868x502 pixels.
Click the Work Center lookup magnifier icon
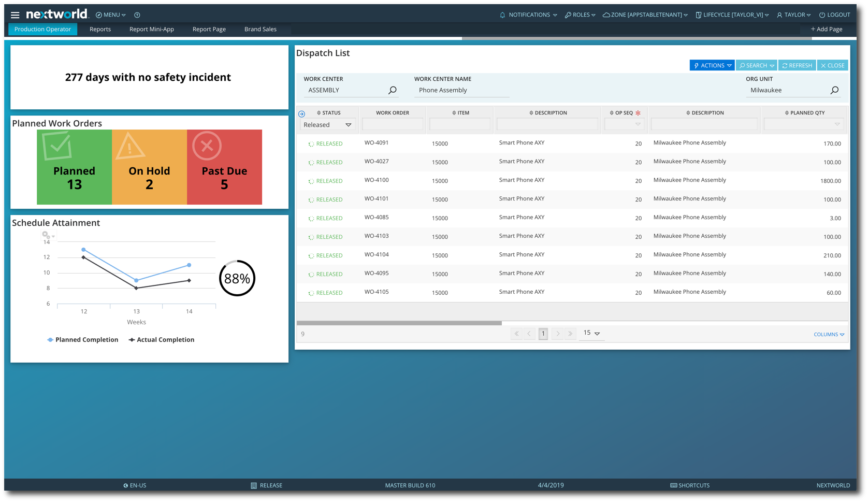tap(393, 90)
